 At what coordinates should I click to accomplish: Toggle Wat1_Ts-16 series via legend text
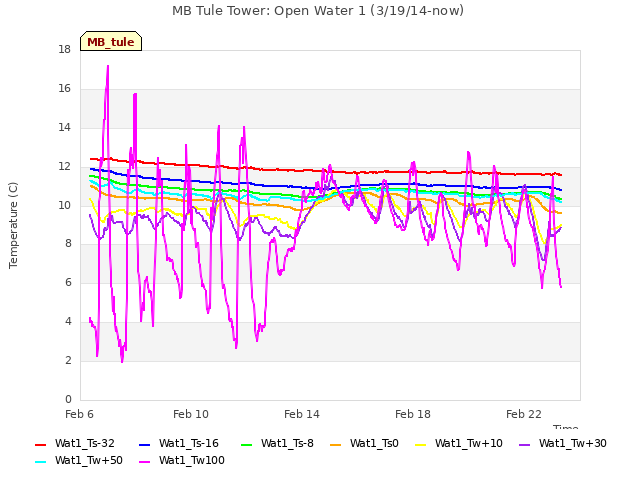coord(189,444)
